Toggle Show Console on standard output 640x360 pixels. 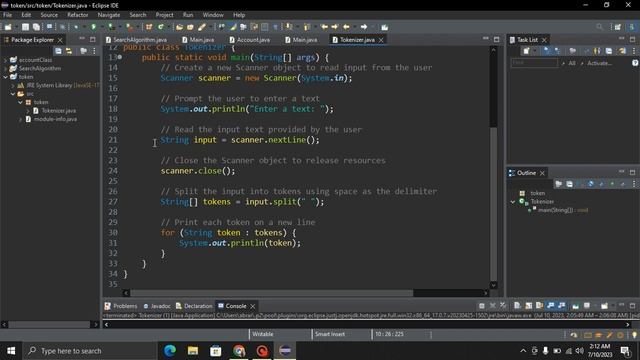pos(551,306)
